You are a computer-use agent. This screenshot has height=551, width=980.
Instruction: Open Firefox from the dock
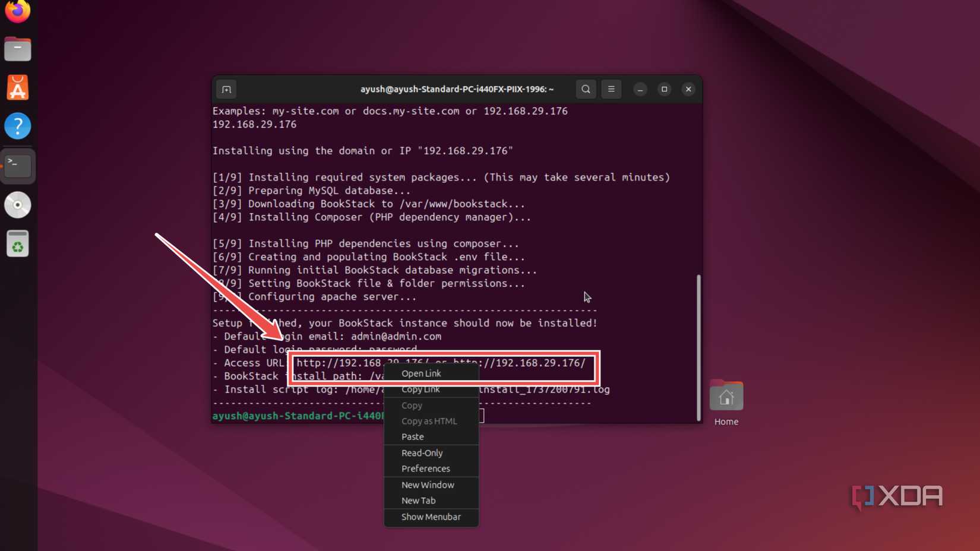click(17, 11)
